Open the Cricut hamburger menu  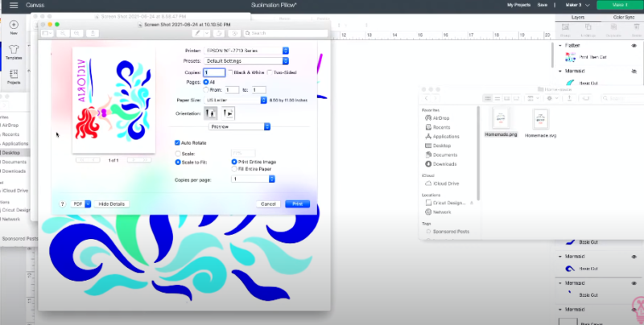14,5
